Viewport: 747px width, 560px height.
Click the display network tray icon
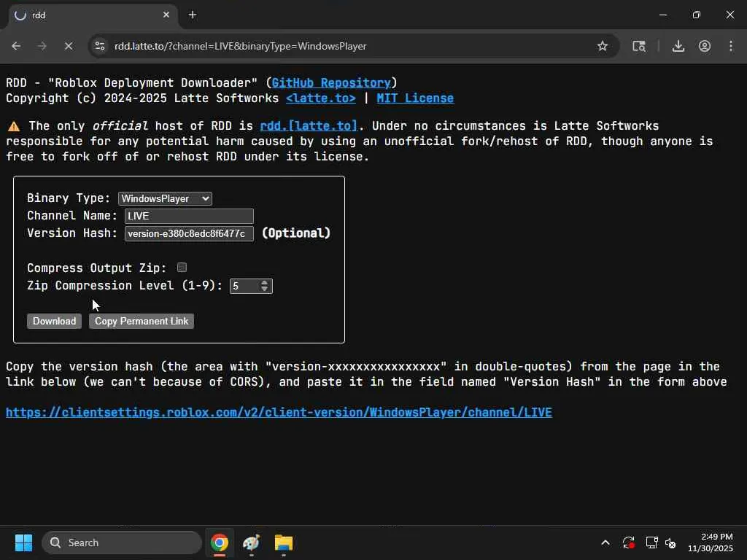(x=651, y=542)
